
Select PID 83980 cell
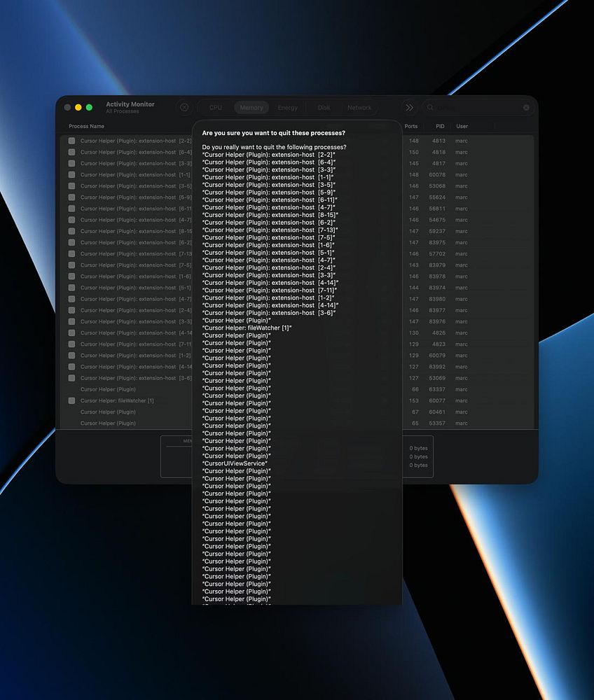pos(437,299)
